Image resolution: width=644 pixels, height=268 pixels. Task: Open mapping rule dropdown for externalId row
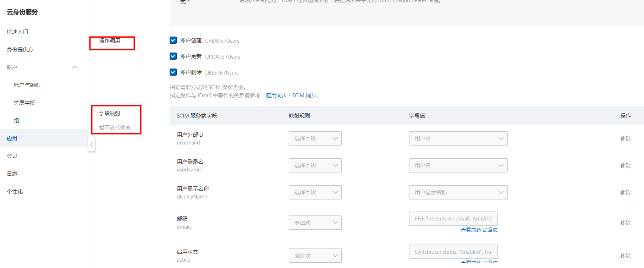[315, 138]
